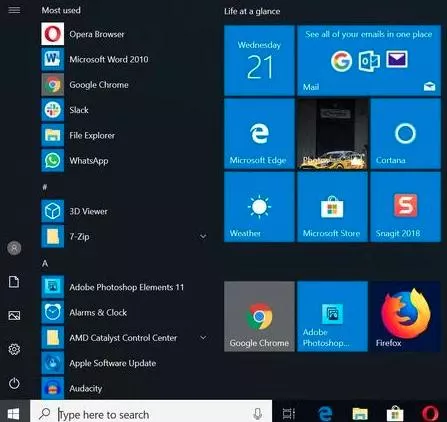
Task: Open the Adobe Photoshop tile
Action: click(333, 316)
